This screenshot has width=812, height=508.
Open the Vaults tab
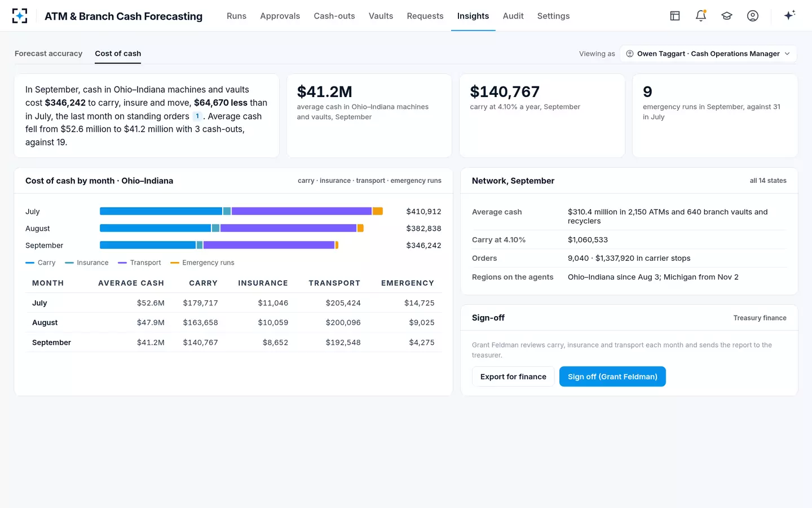point(381,16)
